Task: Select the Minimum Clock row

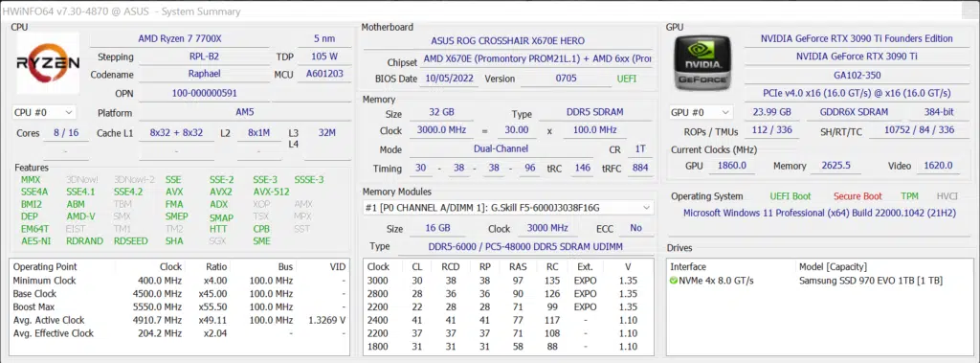Action: point(179,281)
